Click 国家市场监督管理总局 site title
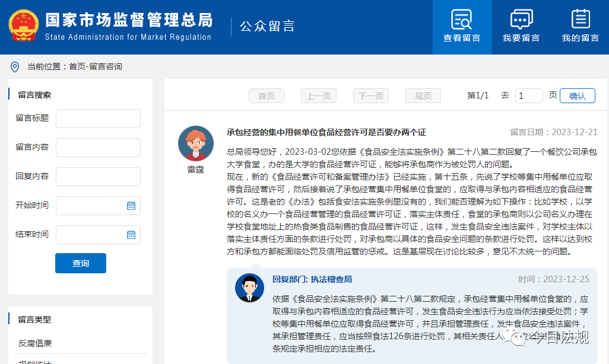The height and width of the screenshot is (364, 609). pos(129,20)
